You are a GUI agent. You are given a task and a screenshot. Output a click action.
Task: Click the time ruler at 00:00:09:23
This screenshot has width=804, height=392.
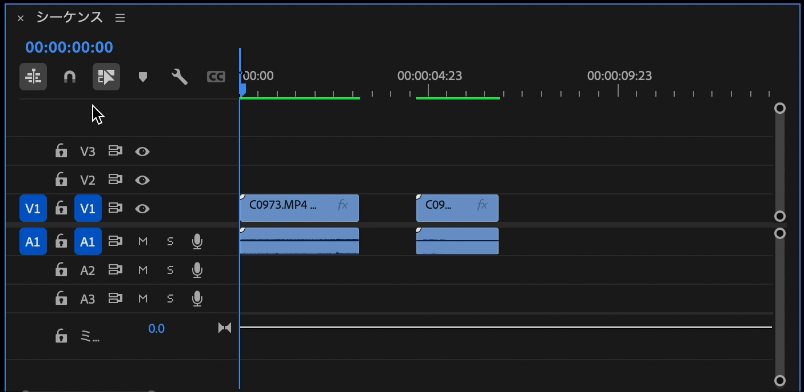coord(619,76)
